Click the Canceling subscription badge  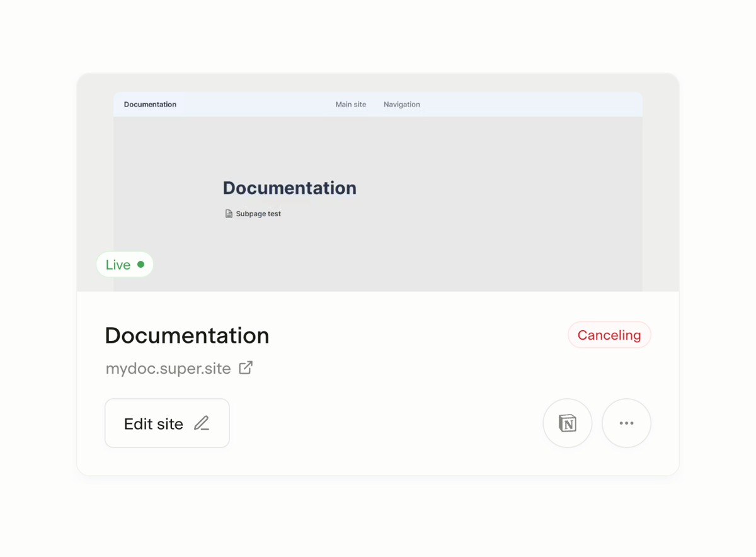click(x=609, y=335)
